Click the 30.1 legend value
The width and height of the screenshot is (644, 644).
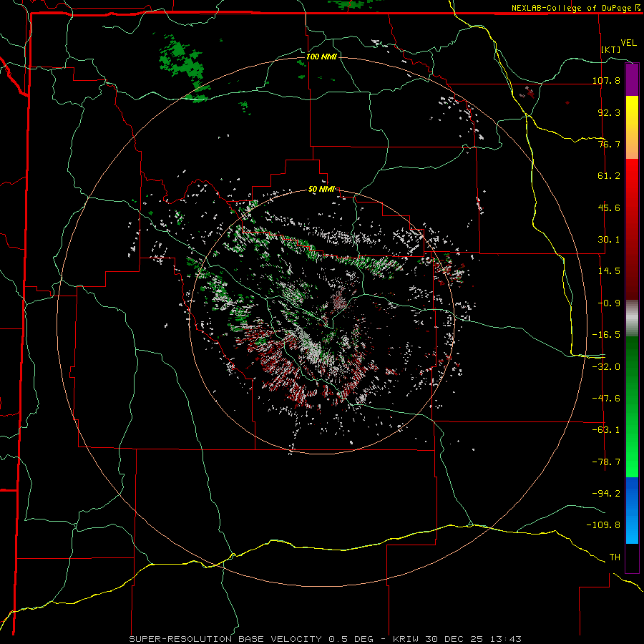click(x=609, y=240)
